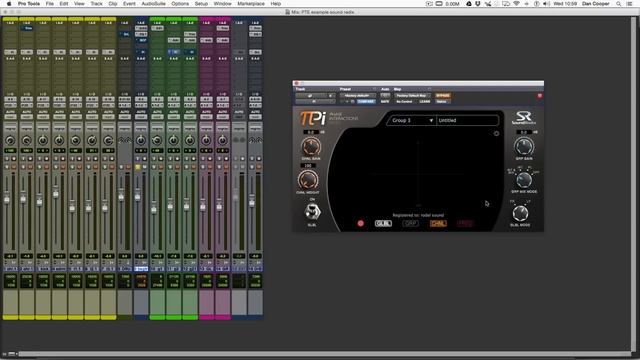
Task: Open Notification Center icon in menu bar
Action: pos(630,4)
